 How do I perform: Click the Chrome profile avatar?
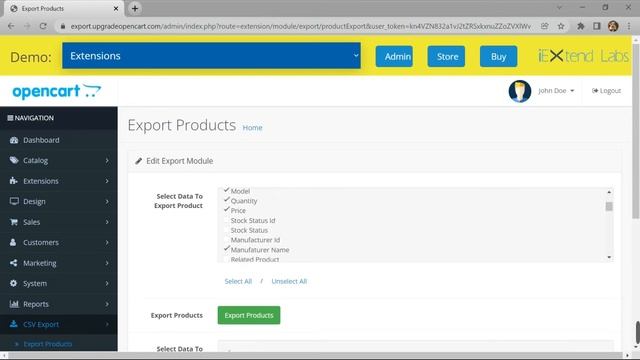pos(613,26)
